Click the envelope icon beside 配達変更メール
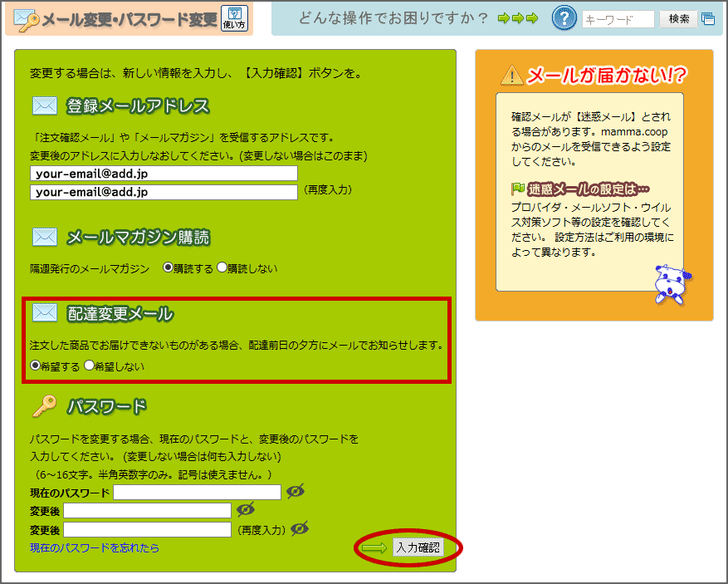The image size is (728, 584). (x=45, y=313)
